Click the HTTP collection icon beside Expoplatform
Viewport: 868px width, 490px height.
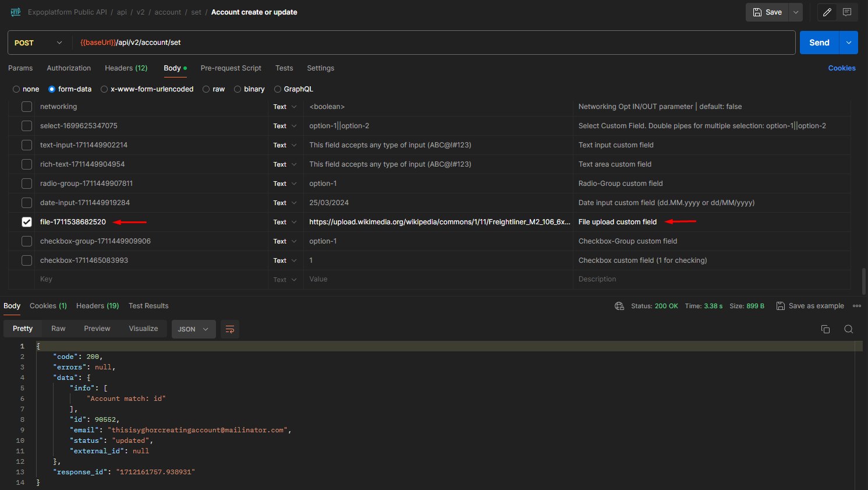15,12
